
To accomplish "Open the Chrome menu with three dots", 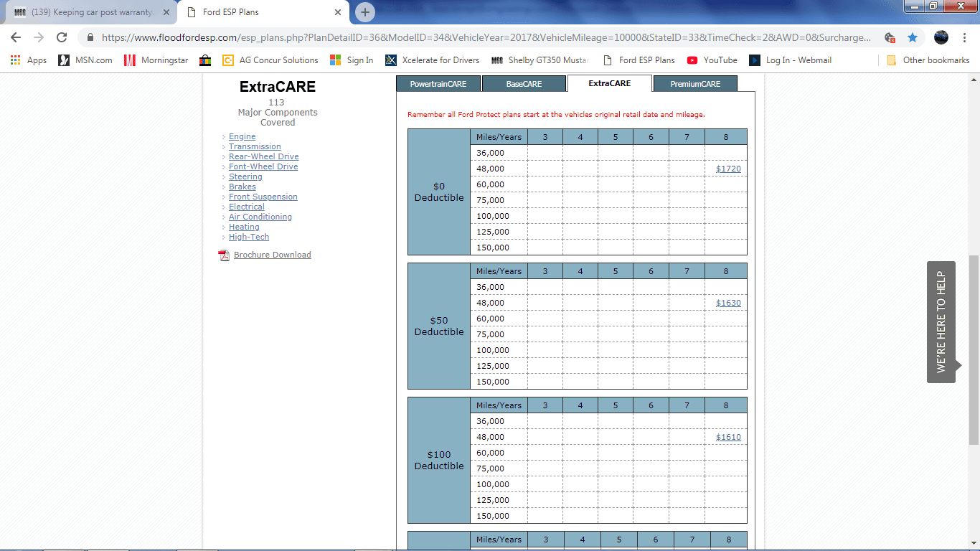I will [963, 37].
